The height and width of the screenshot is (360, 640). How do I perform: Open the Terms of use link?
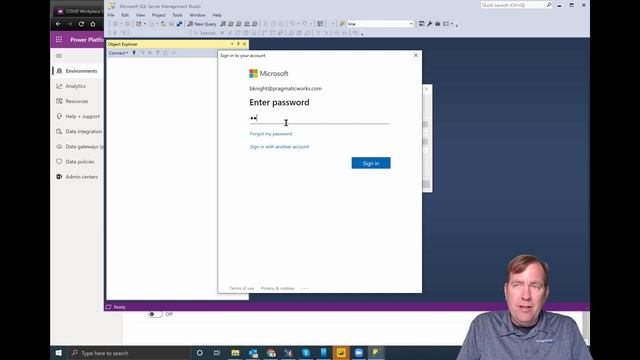pos(242,289)
